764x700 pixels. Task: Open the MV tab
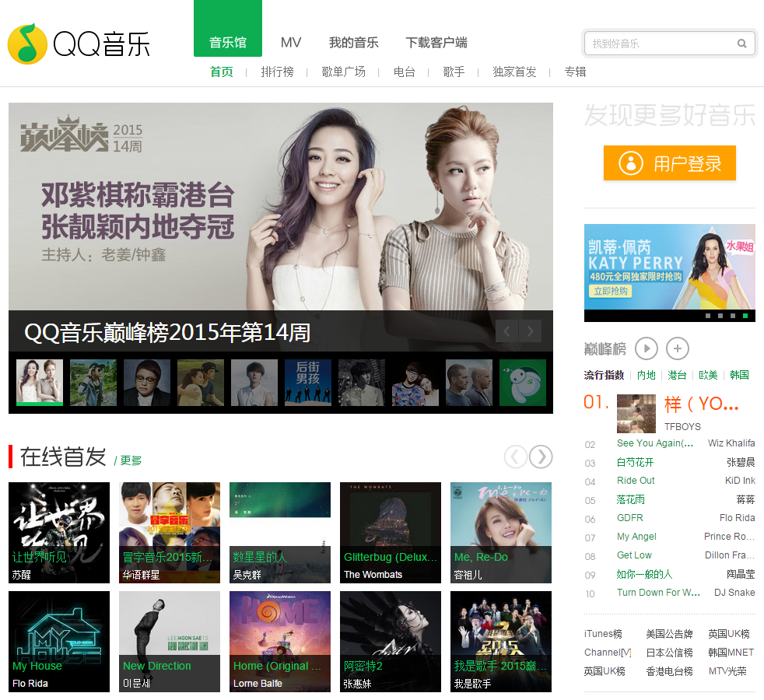point(291,43)
